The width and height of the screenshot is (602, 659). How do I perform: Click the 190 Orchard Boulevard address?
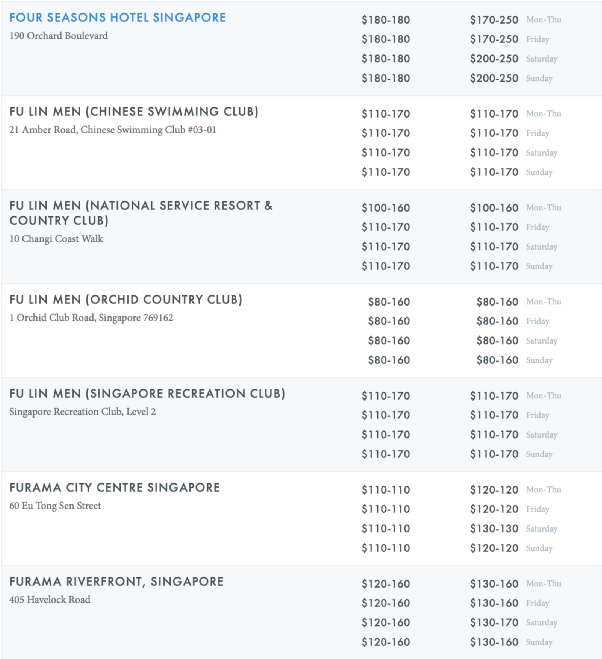click(58, 36)
